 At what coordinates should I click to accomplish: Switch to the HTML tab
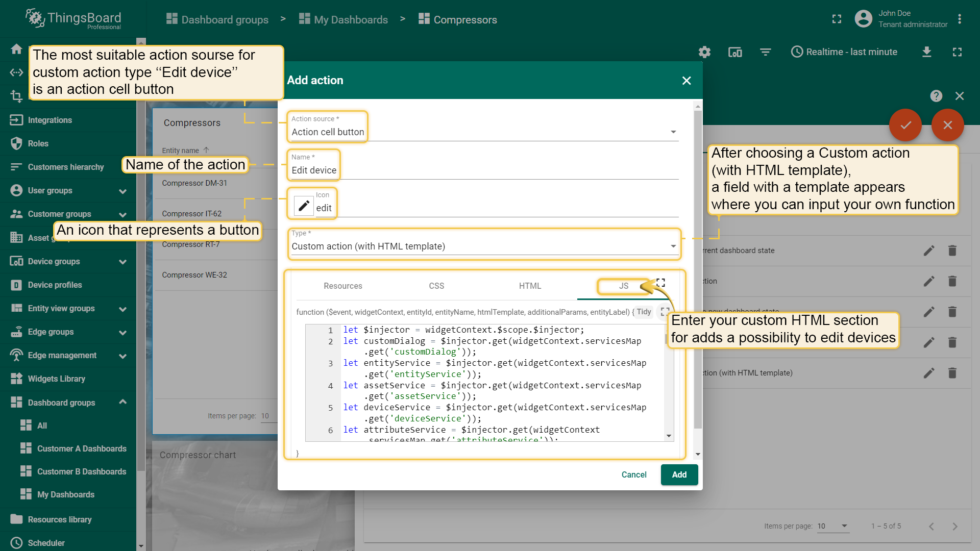click(x=530, y=286)
